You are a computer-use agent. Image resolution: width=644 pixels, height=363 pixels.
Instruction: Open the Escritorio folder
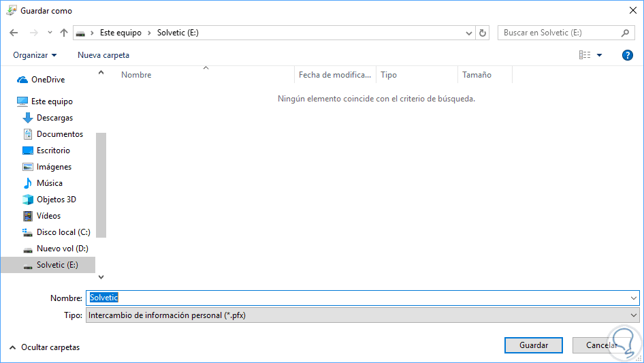tap(53, 151)
